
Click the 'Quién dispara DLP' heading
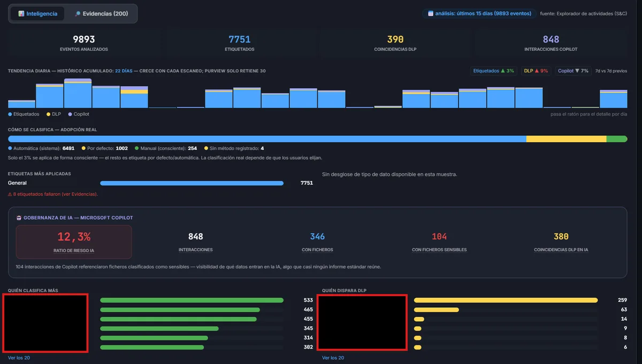[344, 291]
